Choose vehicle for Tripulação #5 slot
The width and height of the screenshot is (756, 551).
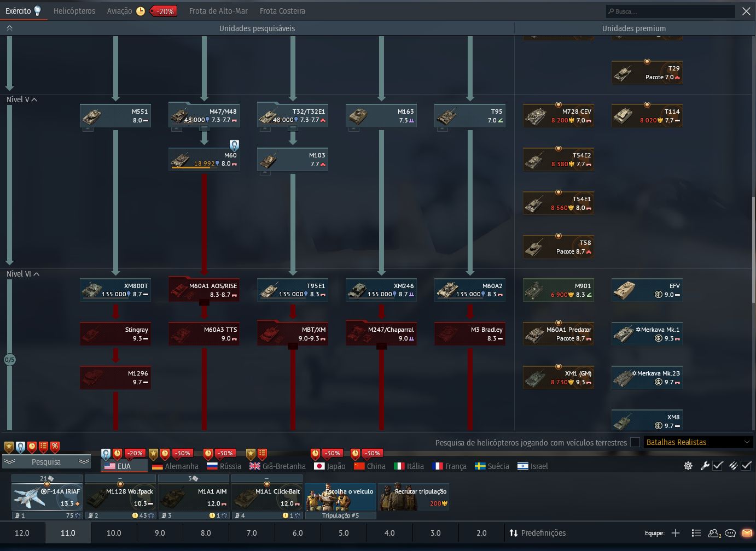pos(340,497)
